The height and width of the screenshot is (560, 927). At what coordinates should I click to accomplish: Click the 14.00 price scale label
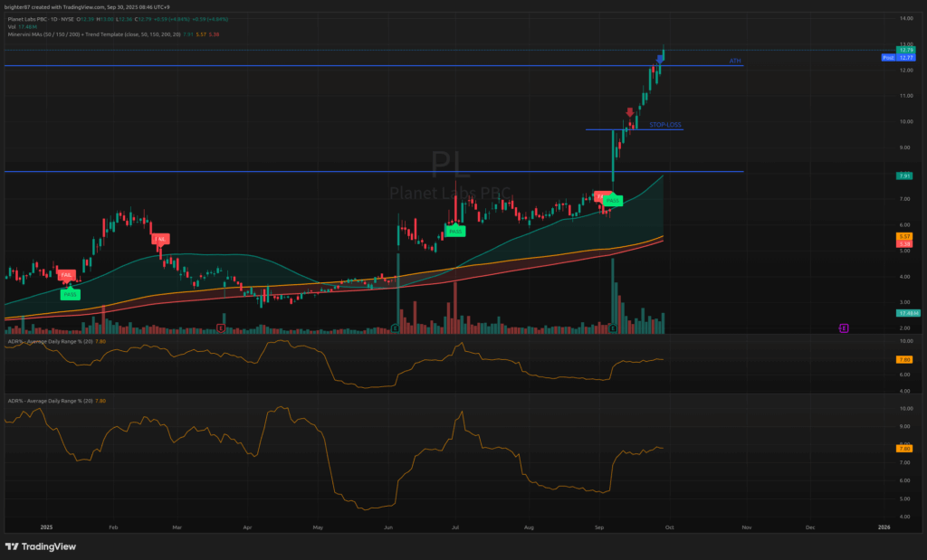pyautogui.click(x=905, y=18)
